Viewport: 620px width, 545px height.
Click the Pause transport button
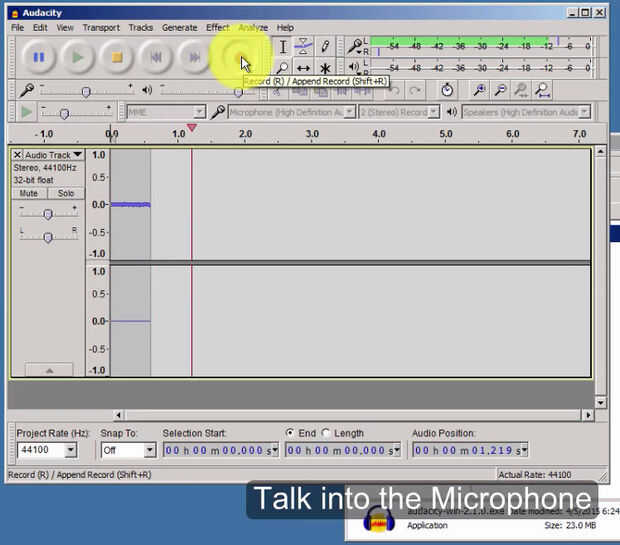(x=38, y=58)
